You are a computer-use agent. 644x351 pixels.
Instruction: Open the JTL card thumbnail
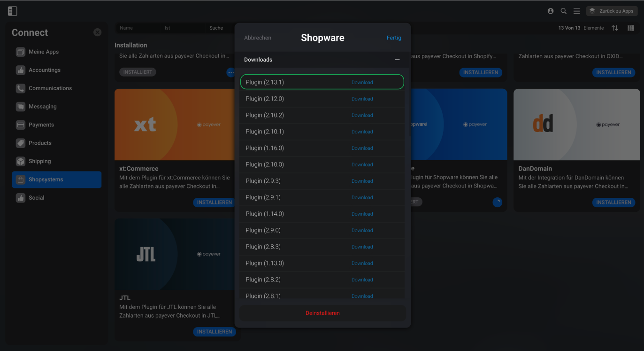[175, 254]
